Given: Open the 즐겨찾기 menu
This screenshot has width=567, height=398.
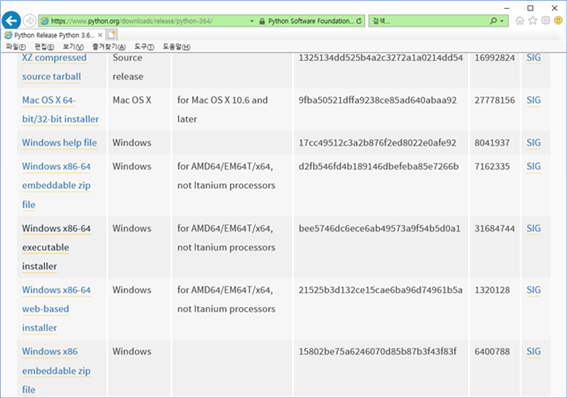Looking at the screenshot, I should [x=109, y=47].
